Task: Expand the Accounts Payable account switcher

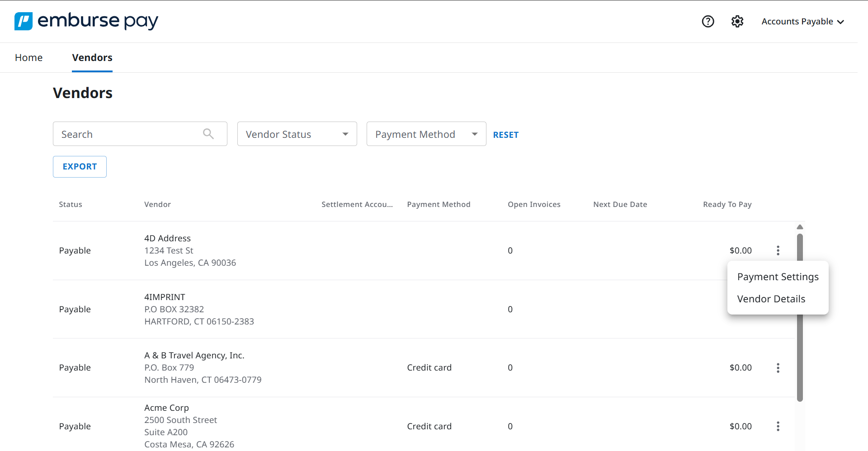Action: pos(802,21)
